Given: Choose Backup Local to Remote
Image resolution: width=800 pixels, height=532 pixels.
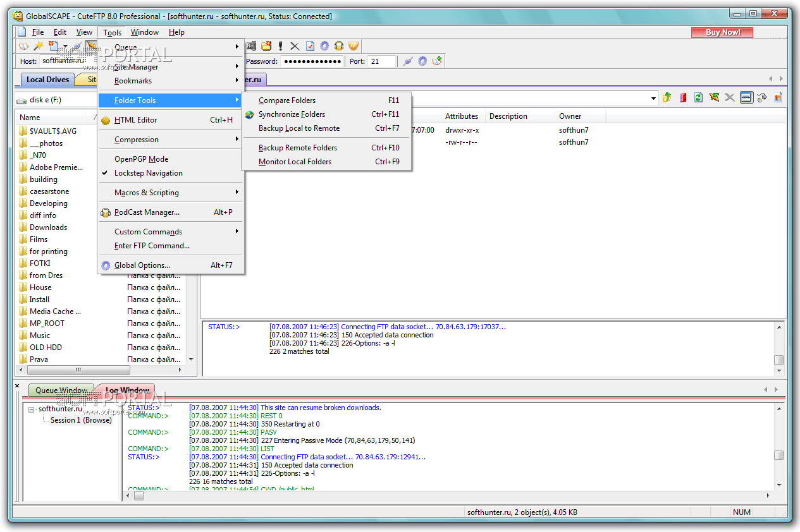Looking at the screenshot, I should click(x=326, y=128).
